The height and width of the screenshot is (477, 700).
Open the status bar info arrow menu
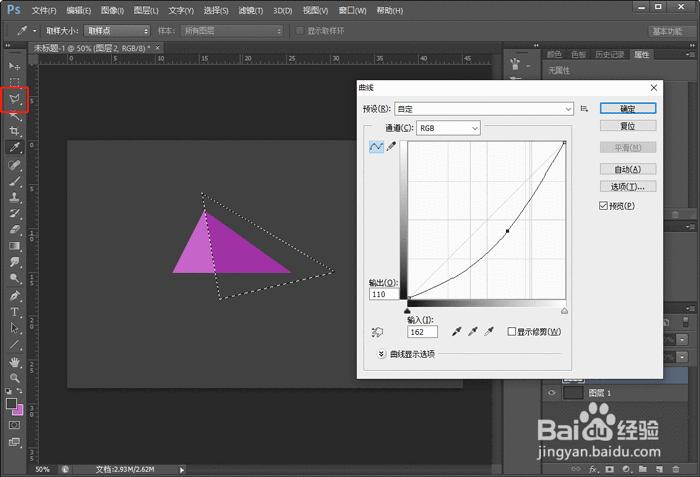pos(182,469)
